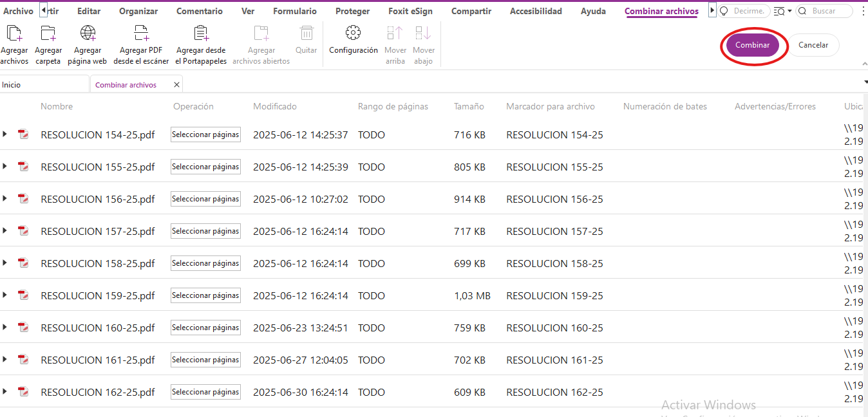Open the search options dropdown arrow

point(789,11)
